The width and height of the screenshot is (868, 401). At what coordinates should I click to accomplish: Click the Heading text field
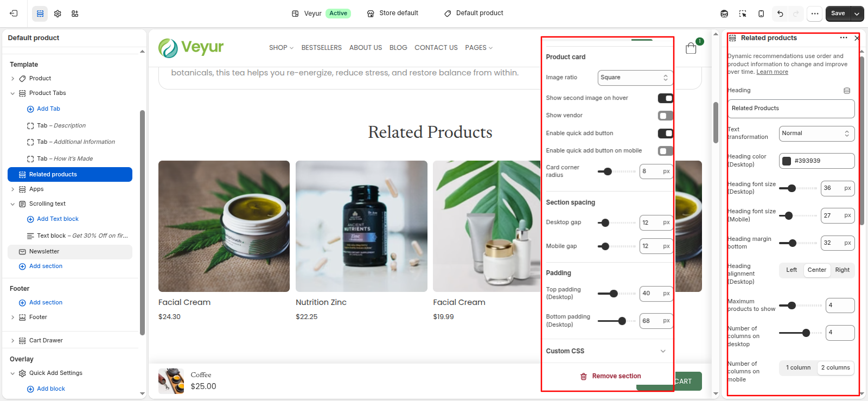pos(791,109)
